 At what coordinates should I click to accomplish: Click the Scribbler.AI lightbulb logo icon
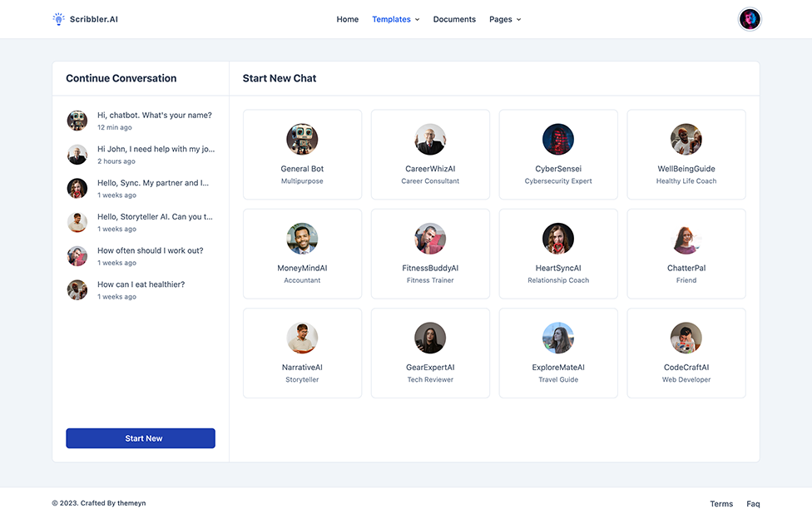[58, 19]
